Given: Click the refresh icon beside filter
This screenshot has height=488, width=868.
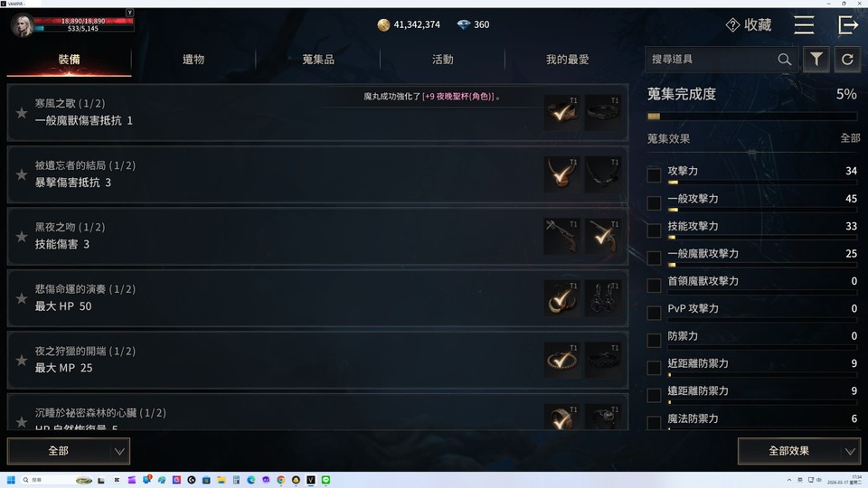Looking at the screenshot, I should coord(847,60).
